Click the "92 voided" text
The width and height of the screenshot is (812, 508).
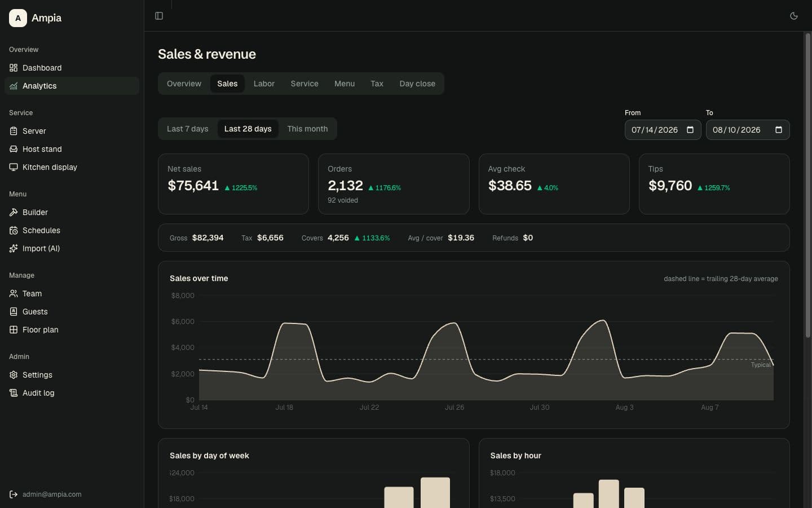(343, 200)
